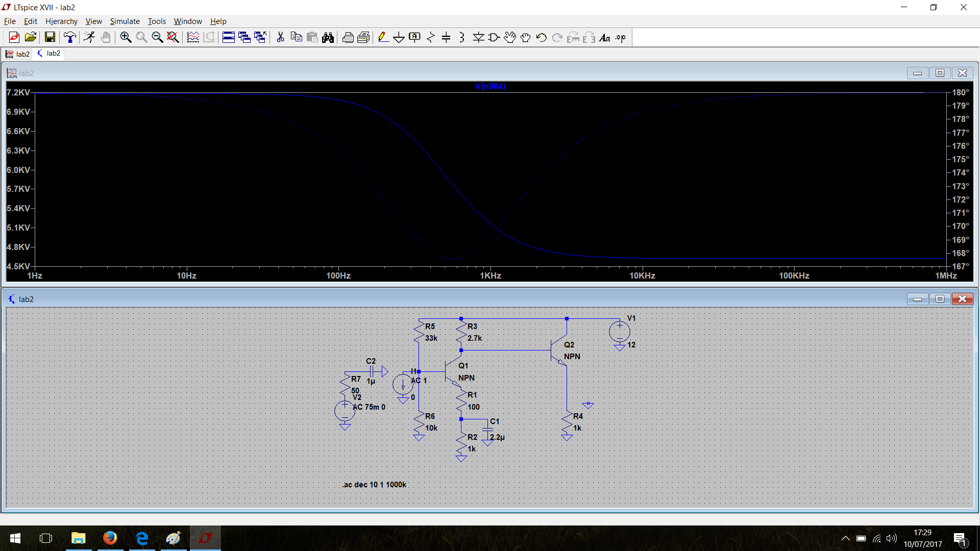Select the Place Capacitor tool
980x551 pixels.
tap(446, 37)
